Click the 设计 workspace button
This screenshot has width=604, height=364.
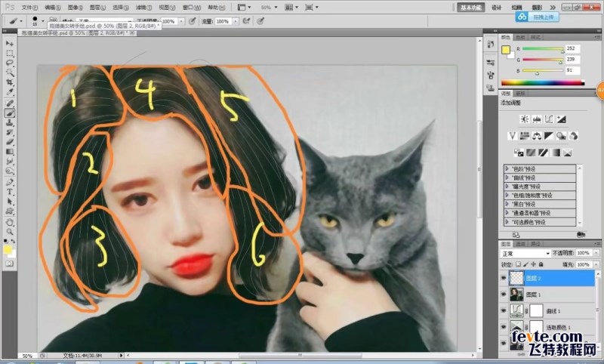(x=496, y=7)
